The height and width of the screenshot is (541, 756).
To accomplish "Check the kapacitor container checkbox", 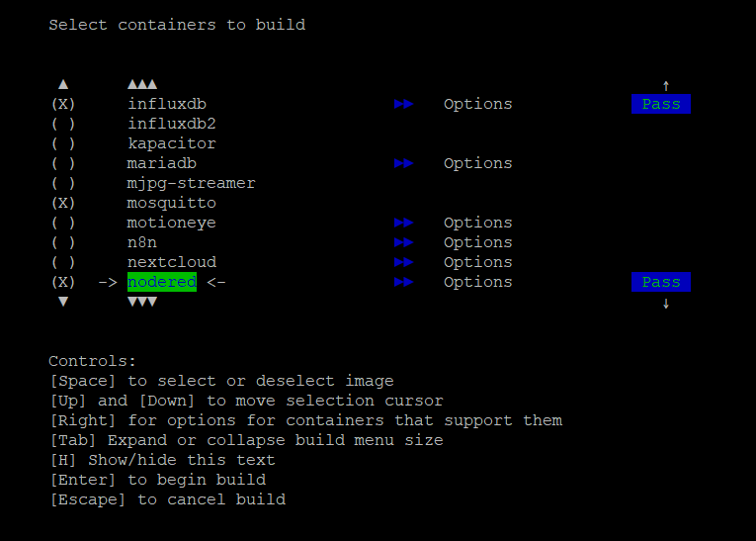I will click(63, 143).
